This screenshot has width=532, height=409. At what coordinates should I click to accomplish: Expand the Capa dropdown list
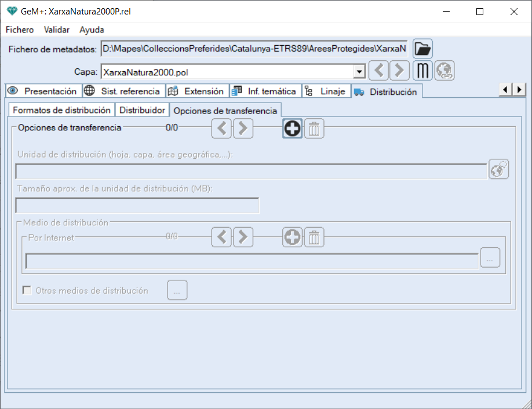359,72
